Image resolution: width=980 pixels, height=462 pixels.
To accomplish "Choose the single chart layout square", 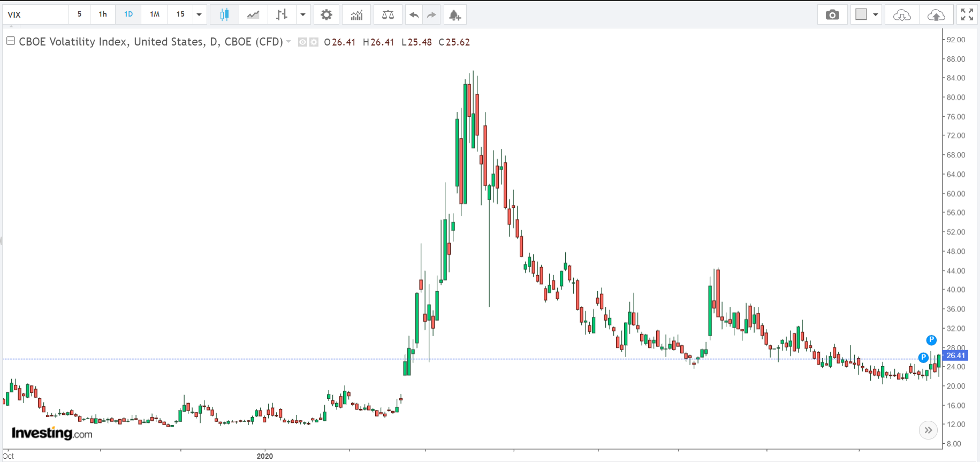I will [861, 14].
